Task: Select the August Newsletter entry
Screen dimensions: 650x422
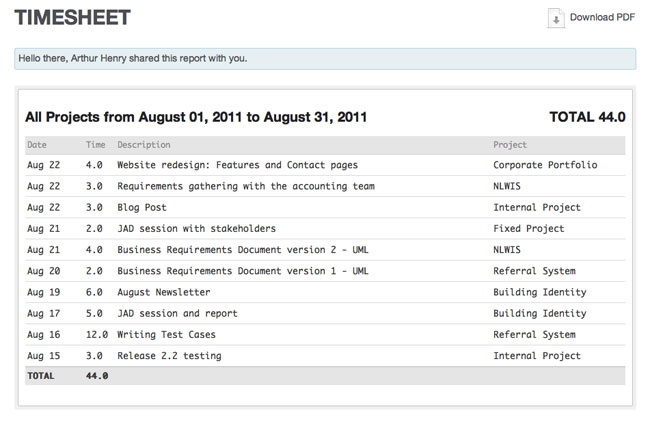Action: coord(164,292)
